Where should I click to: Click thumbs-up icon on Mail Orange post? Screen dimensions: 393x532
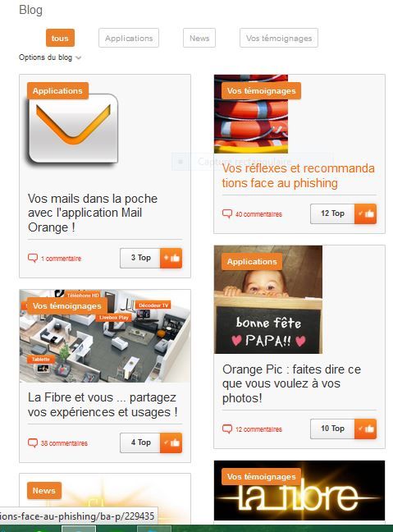coord(171,258)
